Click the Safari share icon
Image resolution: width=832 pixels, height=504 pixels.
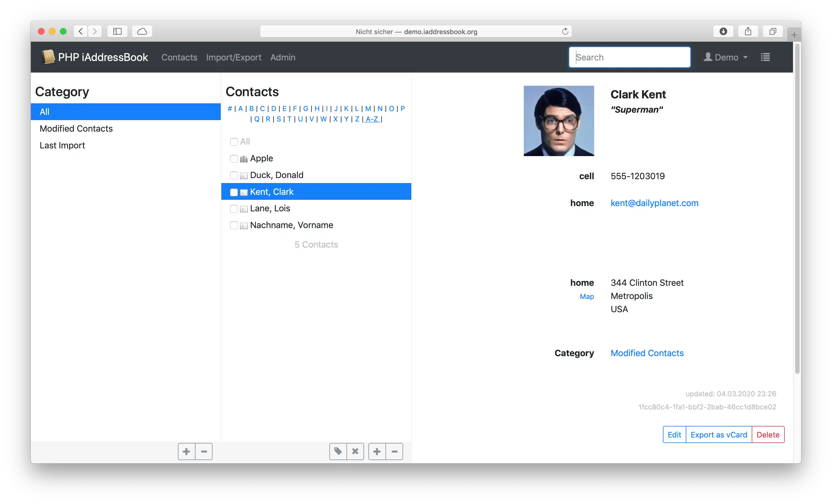pos(748,31)
